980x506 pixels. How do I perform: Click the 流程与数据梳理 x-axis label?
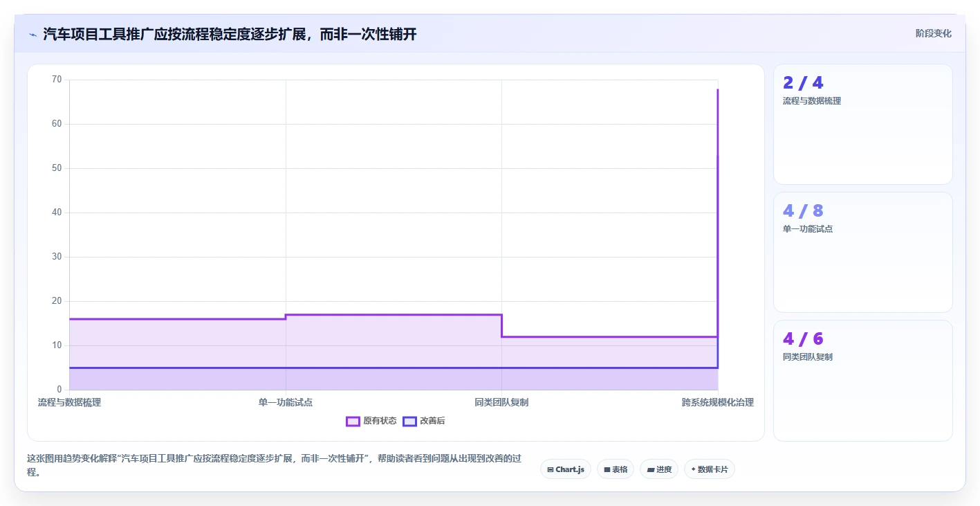[69, 402]
